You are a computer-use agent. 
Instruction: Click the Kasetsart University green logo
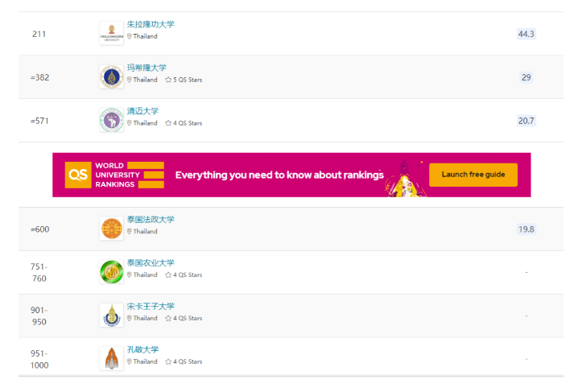(x=111, y=272)
